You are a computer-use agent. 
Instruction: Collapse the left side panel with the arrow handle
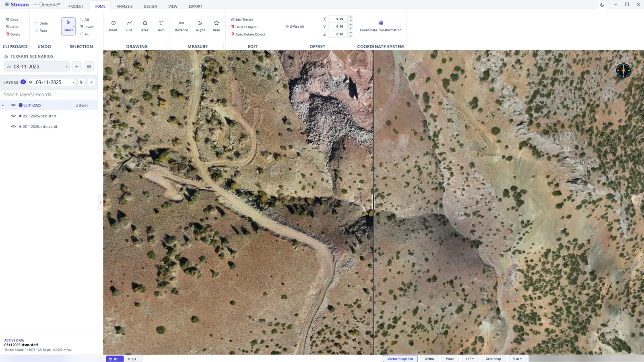click(100, 202)
